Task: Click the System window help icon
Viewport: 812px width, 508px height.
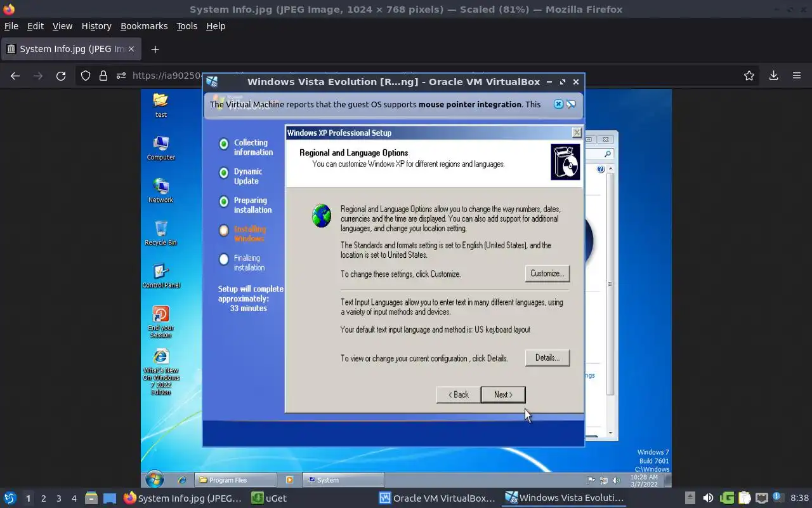Action: (600, 170)
